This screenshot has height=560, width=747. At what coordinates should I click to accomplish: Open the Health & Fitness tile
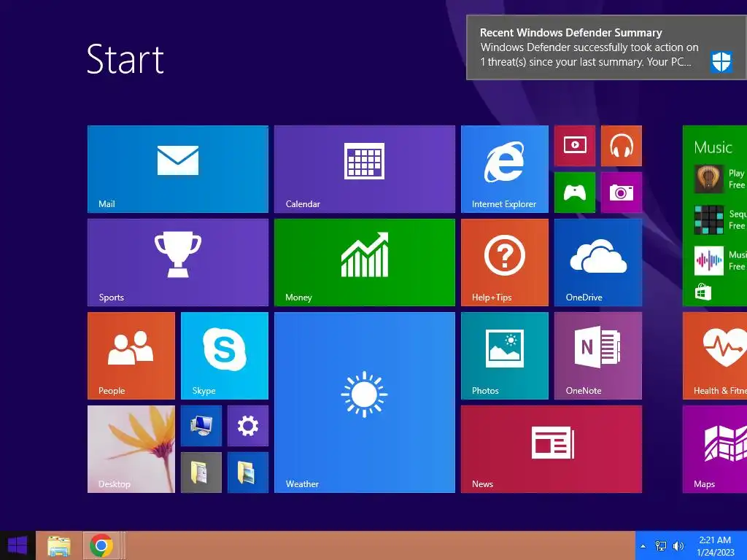tap(715, 356)
